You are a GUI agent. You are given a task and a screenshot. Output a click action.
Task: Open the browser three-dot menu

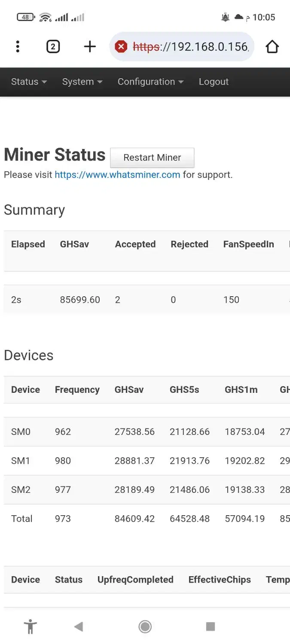pos(18,46)
